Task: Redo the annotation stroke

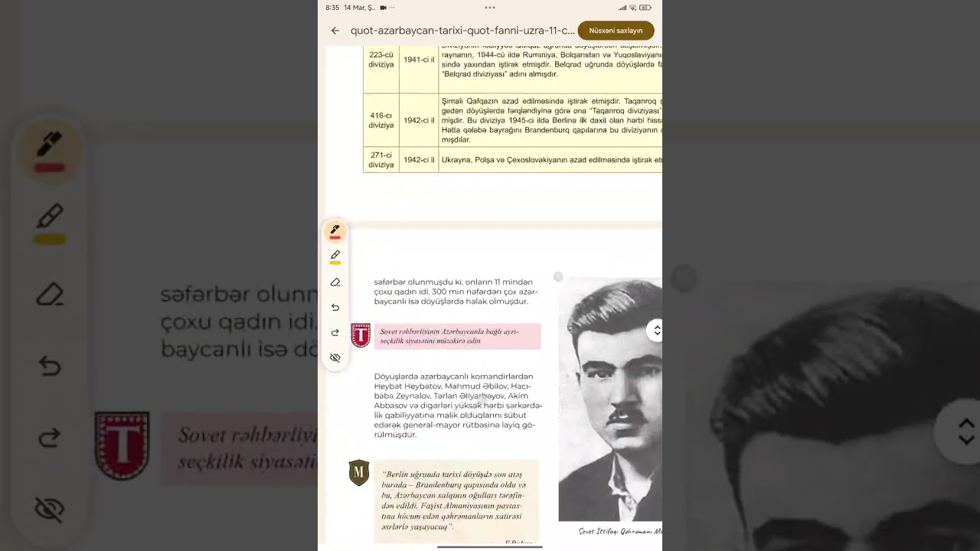Action: tap(335, 333)
